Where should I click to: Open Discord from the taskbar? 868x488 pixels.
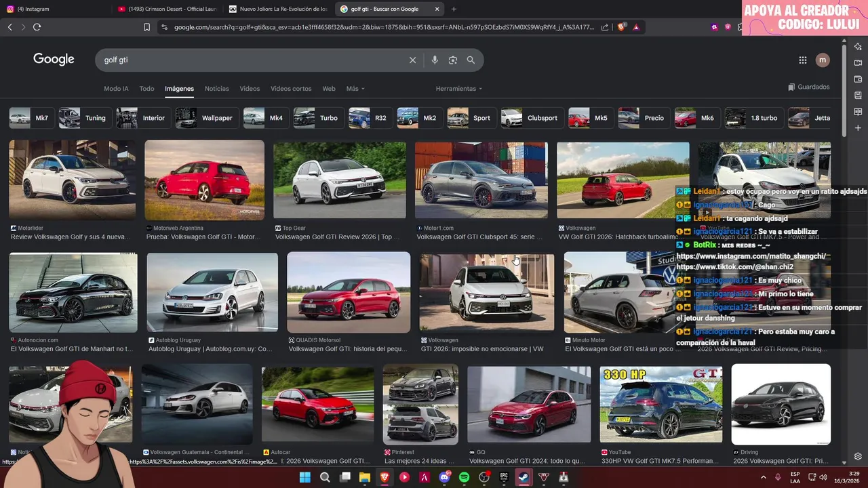444,477
